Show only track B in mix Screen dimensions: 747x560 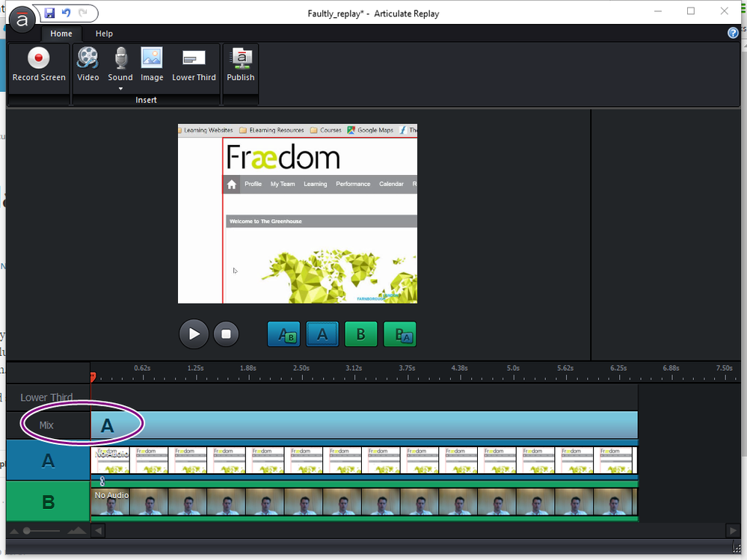[361, 334]
